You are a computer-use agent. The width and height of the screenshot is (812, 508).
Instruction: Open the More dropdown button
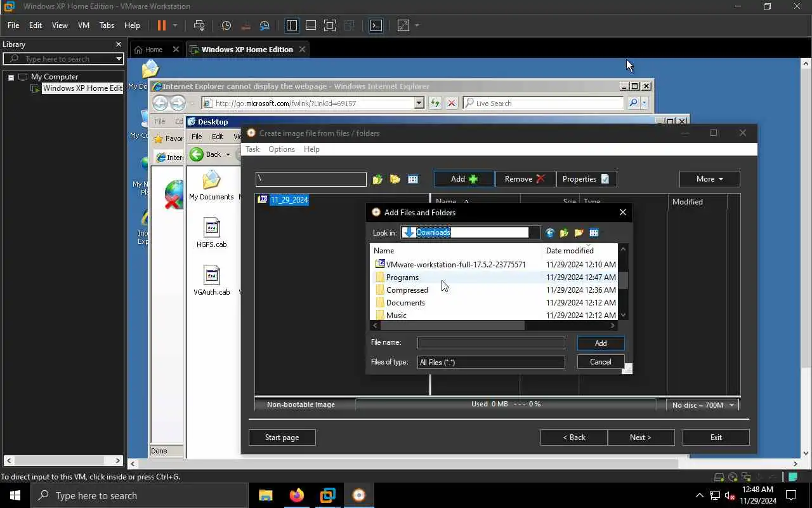point(709,179)
